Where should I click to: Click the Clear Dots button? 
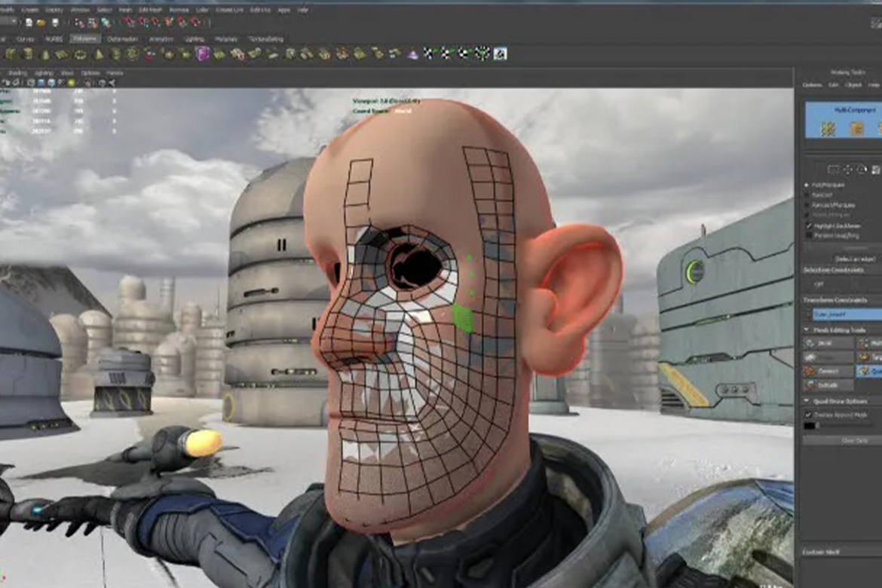(841, 440)
